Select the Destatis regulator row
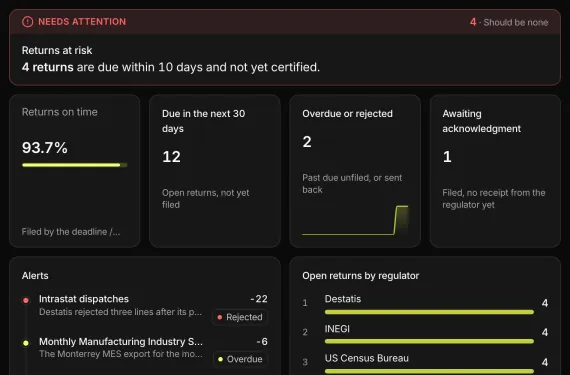 pos(425,304)
